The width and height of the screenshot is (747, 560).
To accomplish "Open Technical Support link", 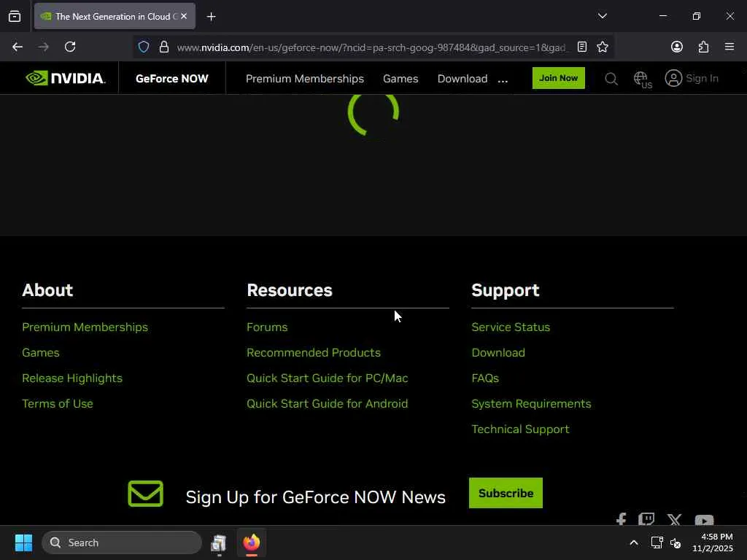I will [520, 429].
